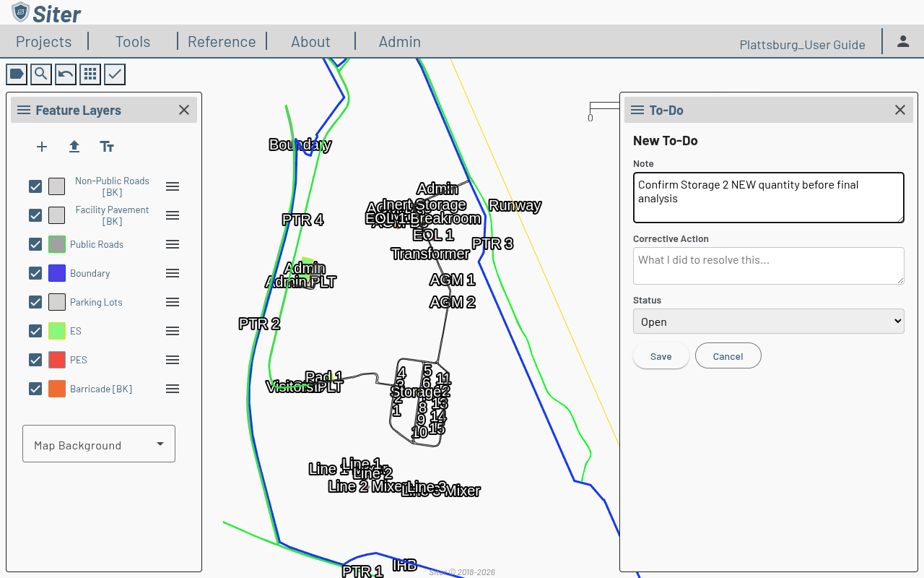Click in the Note text area
The height and width of the screenshot is (578, 924).
click(x=769, y=197)
